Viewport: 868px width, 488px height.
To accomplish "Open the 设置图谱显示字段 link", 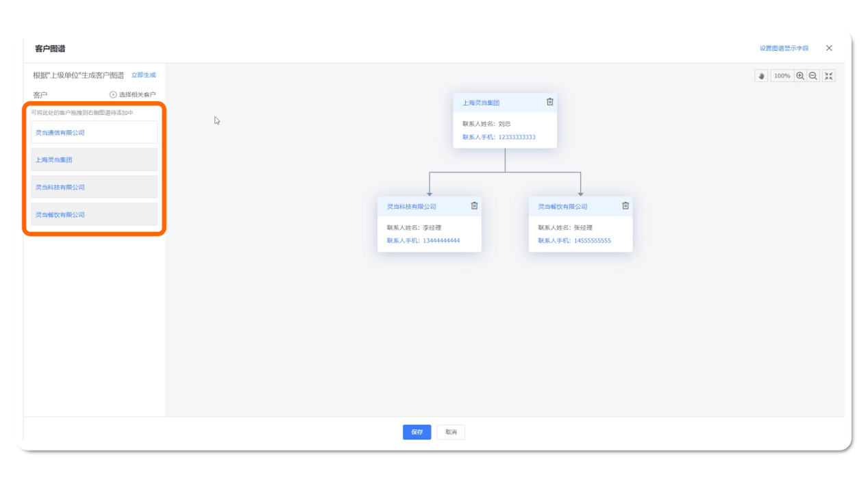I will (x=784, y=49).
